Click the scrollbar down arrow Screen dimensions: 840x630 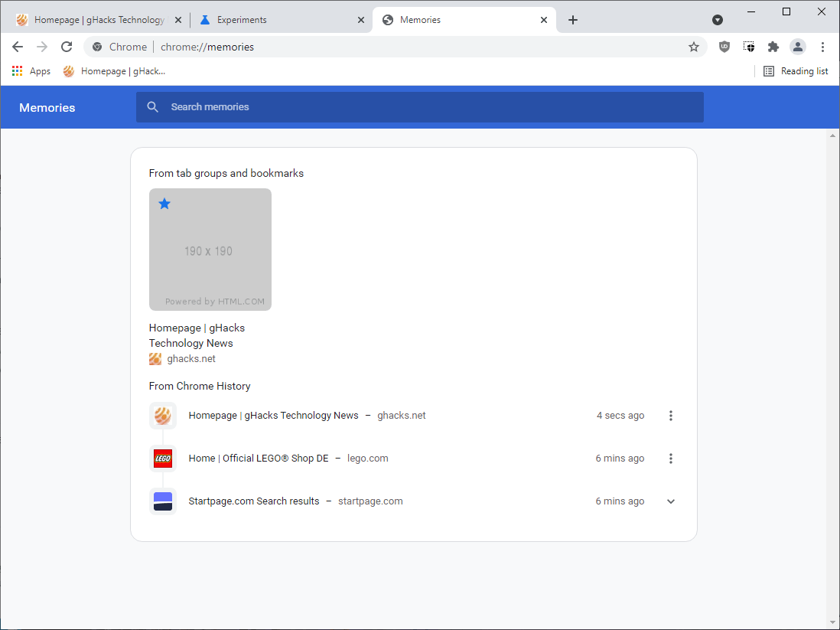pyautogui.click(x=832, y=622)
